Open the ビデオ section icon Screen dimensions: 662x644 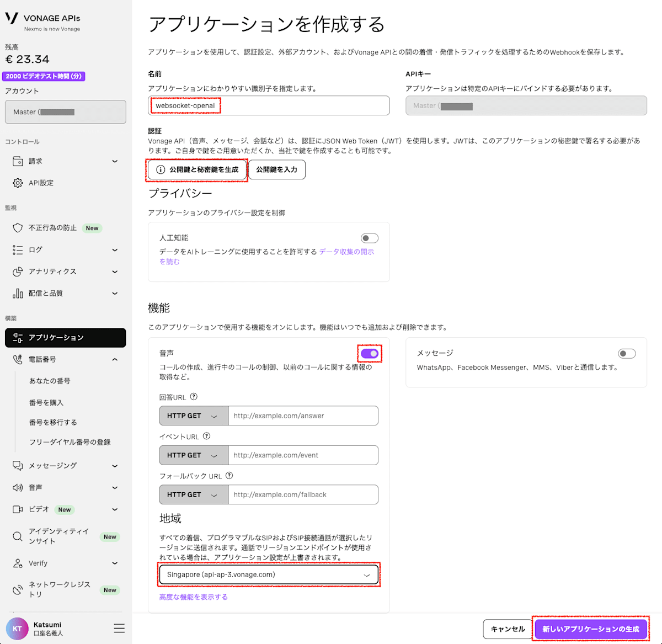point(19,509)
